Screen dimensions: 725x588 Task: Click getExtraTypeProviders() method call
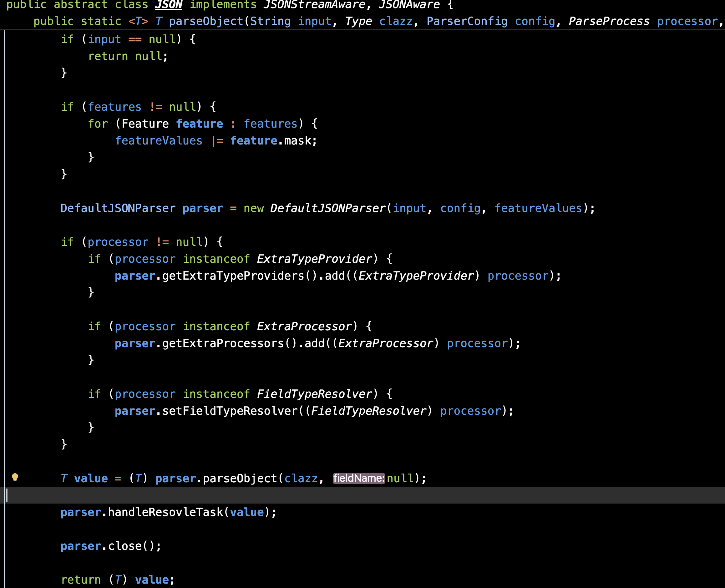coord(240,276)
